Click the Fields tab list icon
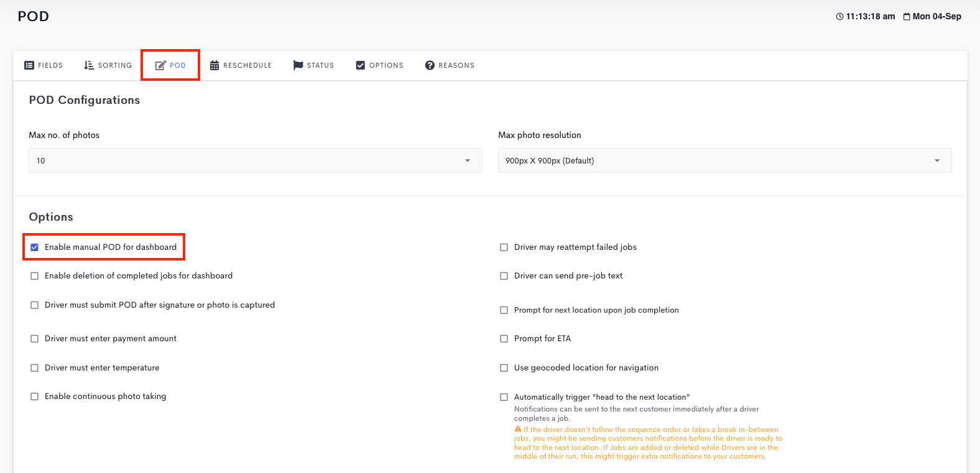 (29, 65)
